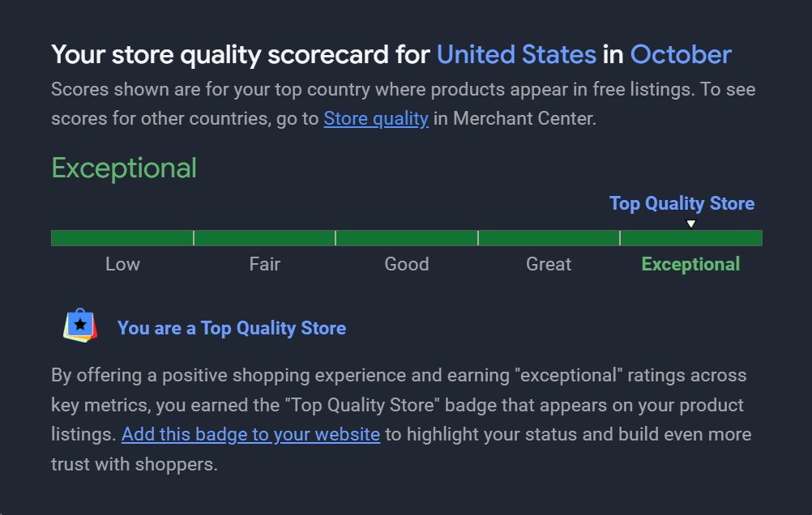This screenshot has height=515, width=812.
Task: Click the Low segment of the score bar
Action: [122, 237]
